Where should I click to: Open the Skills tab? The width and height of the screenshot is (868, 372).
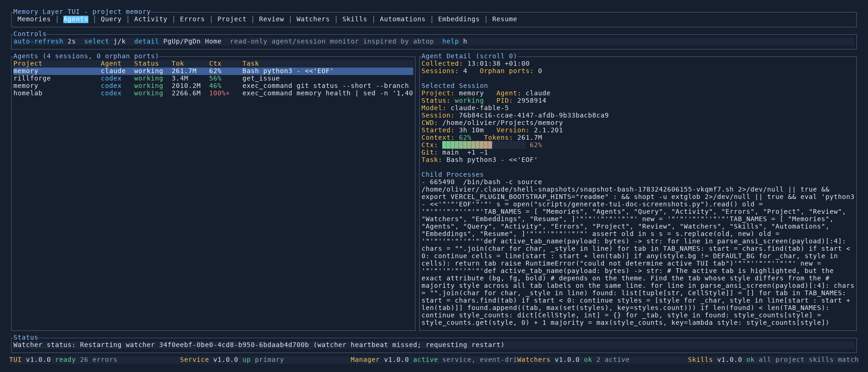click(x=355, y=19)
